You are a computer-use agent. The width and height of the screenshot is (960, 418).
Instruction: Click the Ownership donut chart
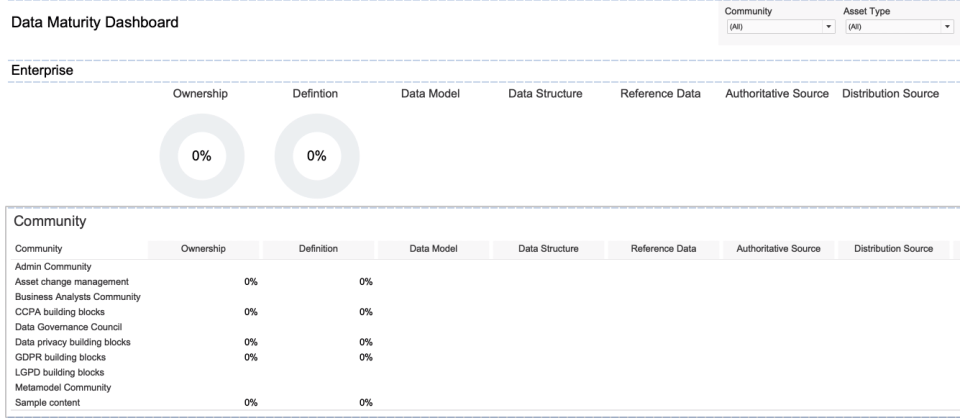[x=201, y=155]
